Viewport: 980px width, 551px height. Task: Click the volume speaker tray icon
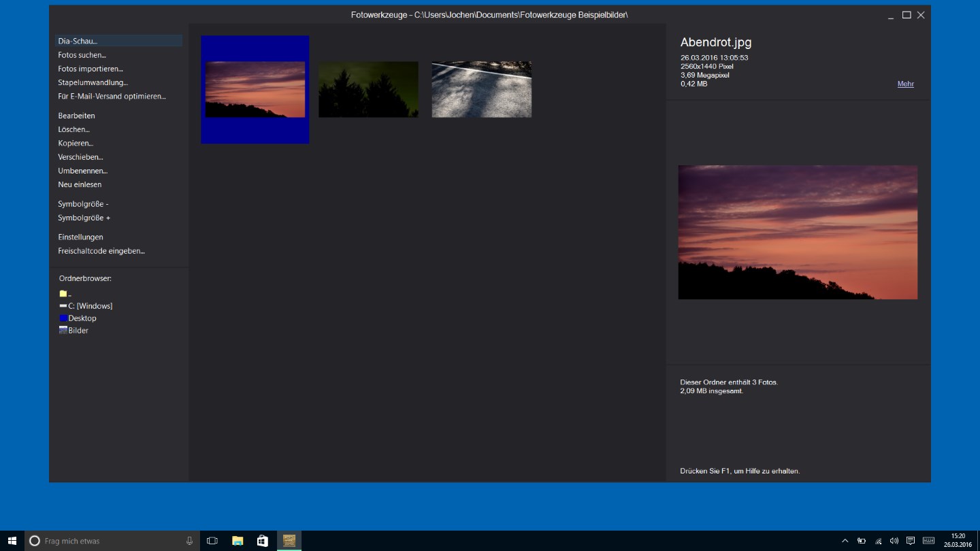coord(894,541)
